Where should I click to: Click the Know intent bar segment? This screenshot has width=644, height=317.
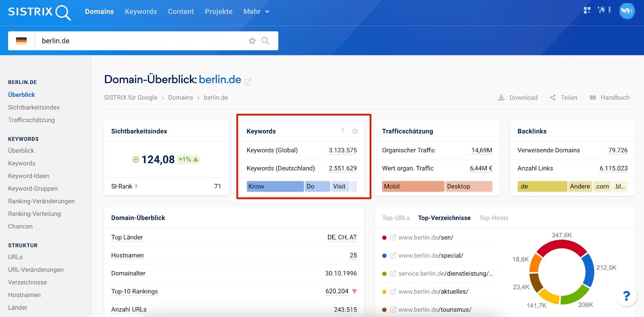275,186
